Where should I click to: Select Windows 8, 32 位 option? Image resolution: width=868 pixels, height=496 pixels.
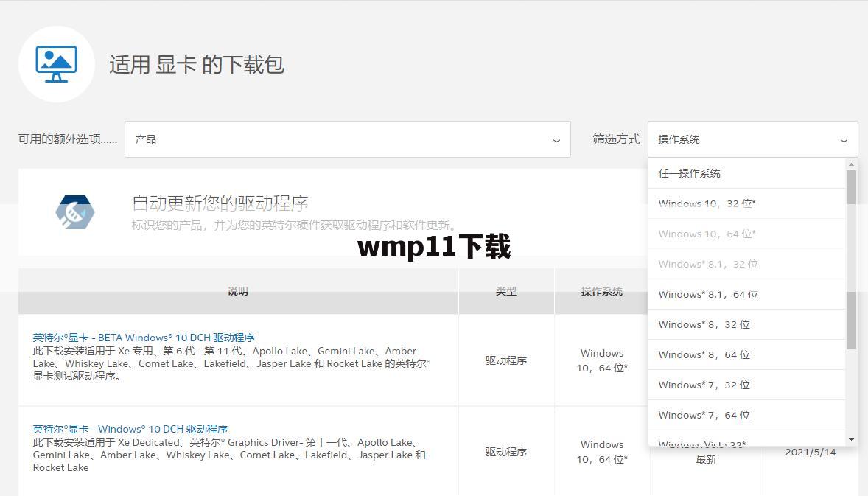[x=746, y=324]
